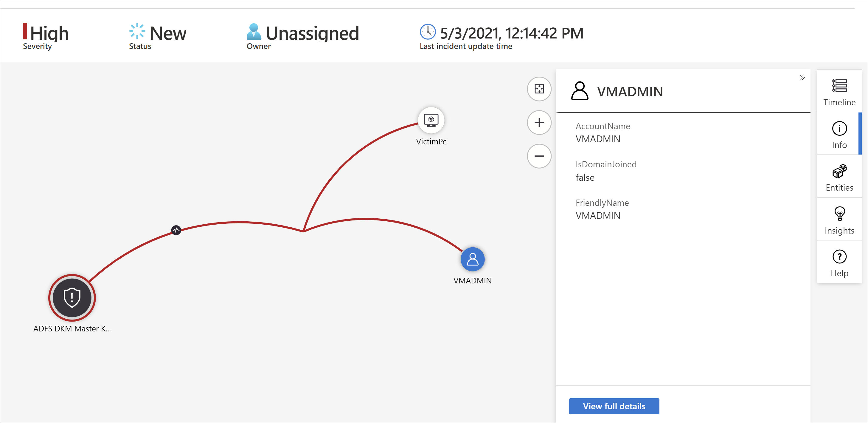View full details for VMADMIN
This screenshot has height=423, width=868.
614,406
